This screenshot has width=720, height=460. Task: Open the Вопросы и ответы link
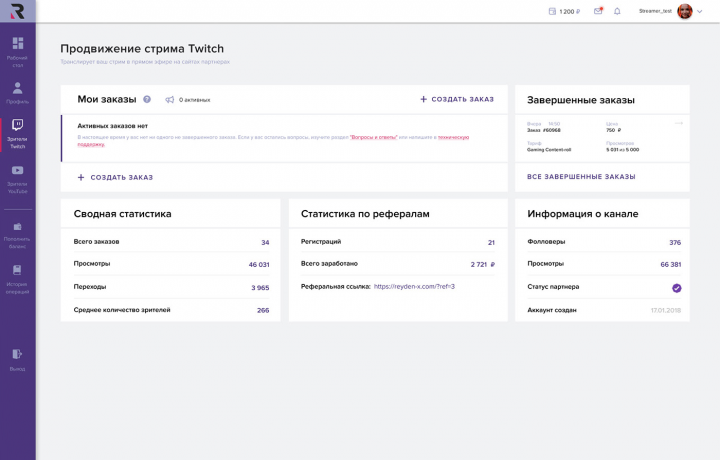click(x=374, y=137)
